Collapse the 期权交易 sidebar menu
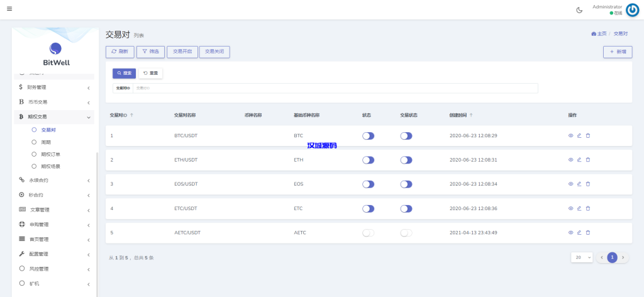 coord(54,116)
